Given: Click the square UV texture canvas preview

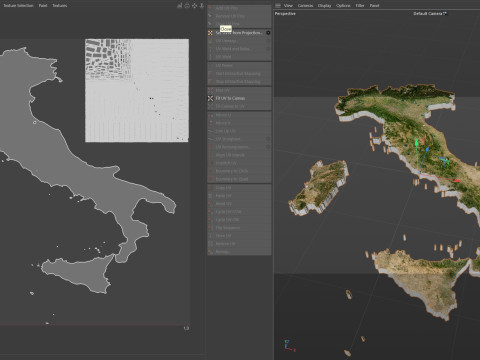Looking at the screenshot, I should pos(137,90).
